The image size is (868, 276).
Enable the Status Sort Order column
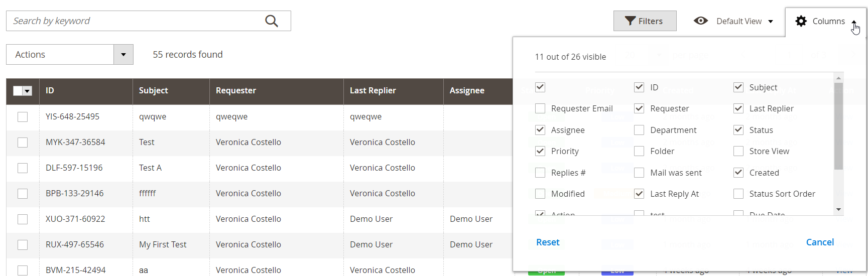(x=738, y=194)
